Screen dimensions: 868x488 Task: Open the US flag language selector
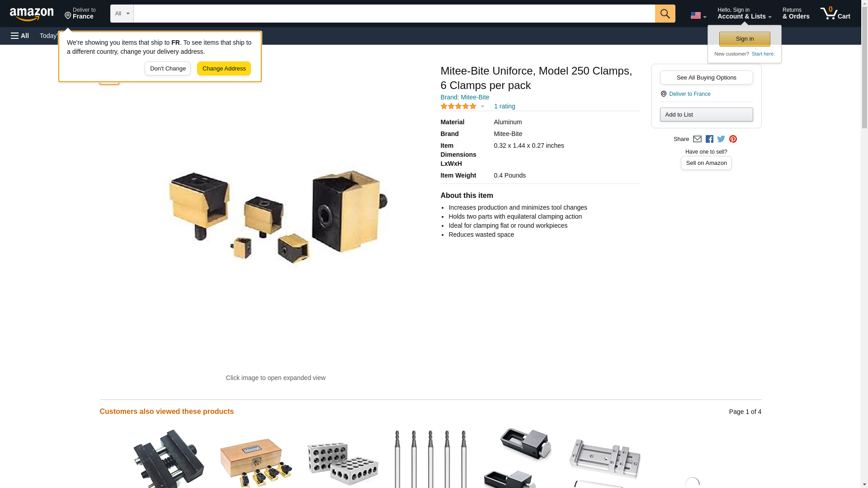pos(698,15)
